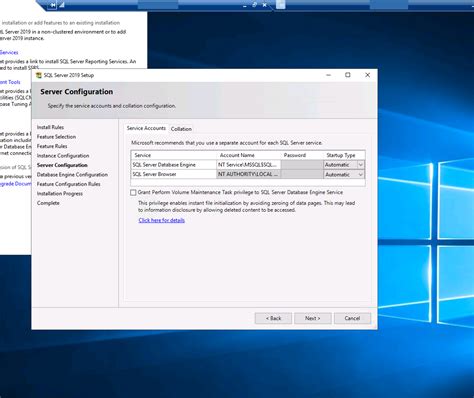Click the pin icon on the remote connection bar
Screen dimensions: 474x398
pyautogui.click(x=52, y=5)
